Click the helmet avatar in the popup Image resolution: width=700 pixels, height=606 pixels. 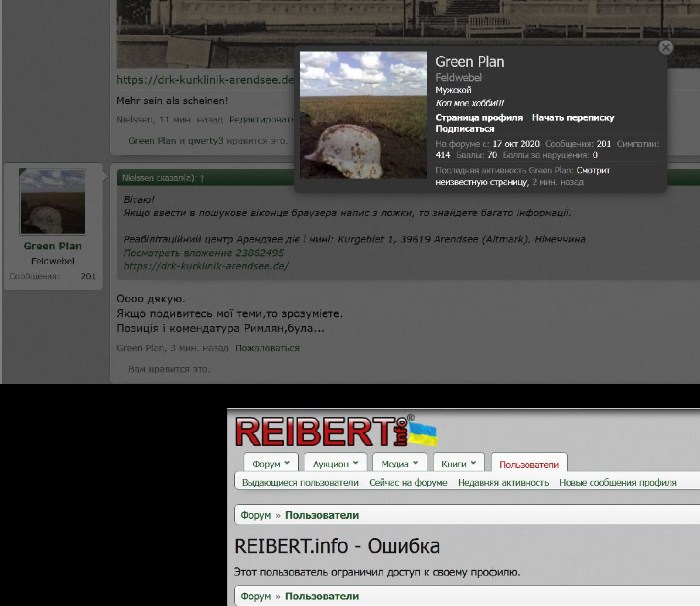point(363,115)
